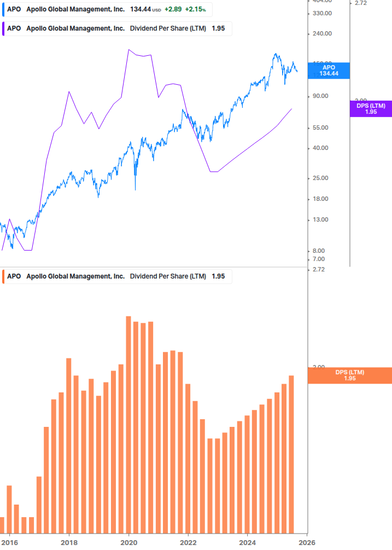Click the 8.00 price axis label

[319, 251]
